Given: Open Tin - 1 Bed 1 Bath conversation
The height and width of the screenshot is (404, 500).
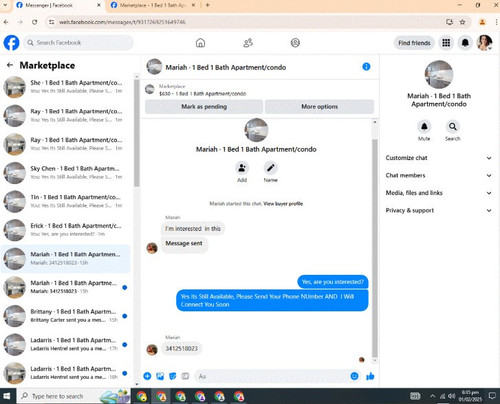Looking at the screenshot, I should click(67, 201).
